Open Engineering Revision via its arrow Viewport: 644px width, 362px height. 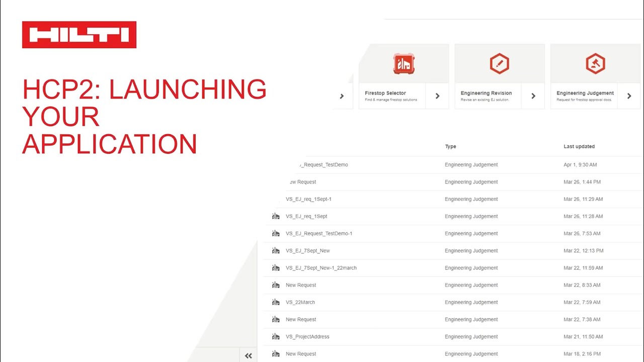pyautogui.click(x=533, y=96)
